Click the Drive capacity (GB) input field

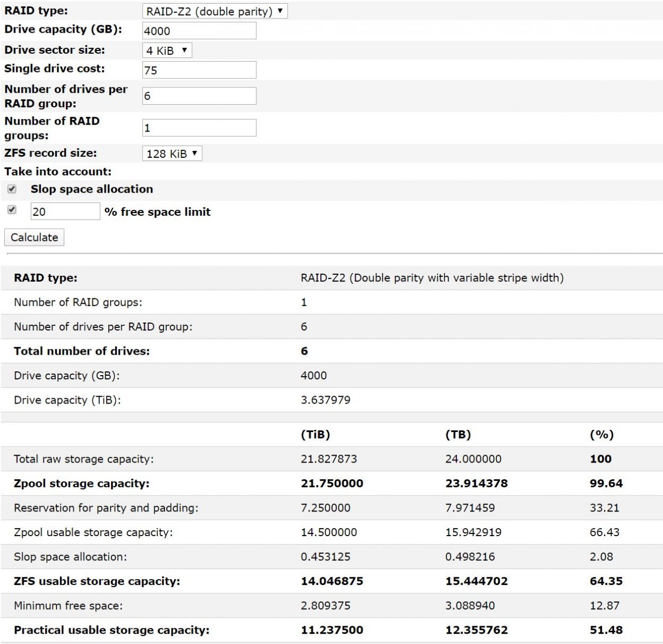199,31
